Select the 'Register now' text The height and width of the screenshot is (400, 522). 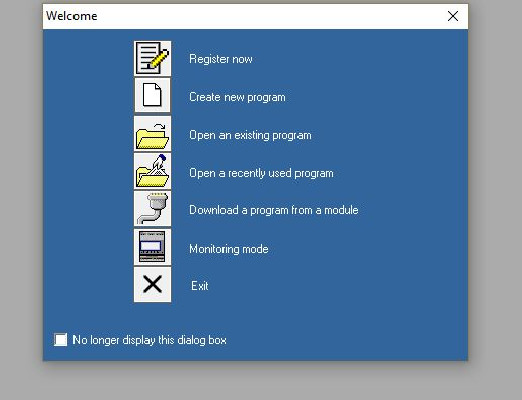(x=221, y=59)
